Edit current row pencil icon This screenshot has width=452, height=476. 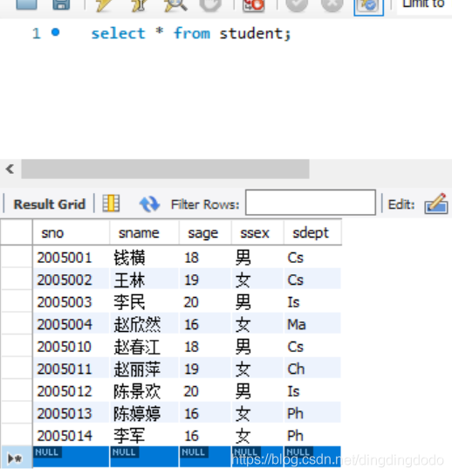pos(436,204)
